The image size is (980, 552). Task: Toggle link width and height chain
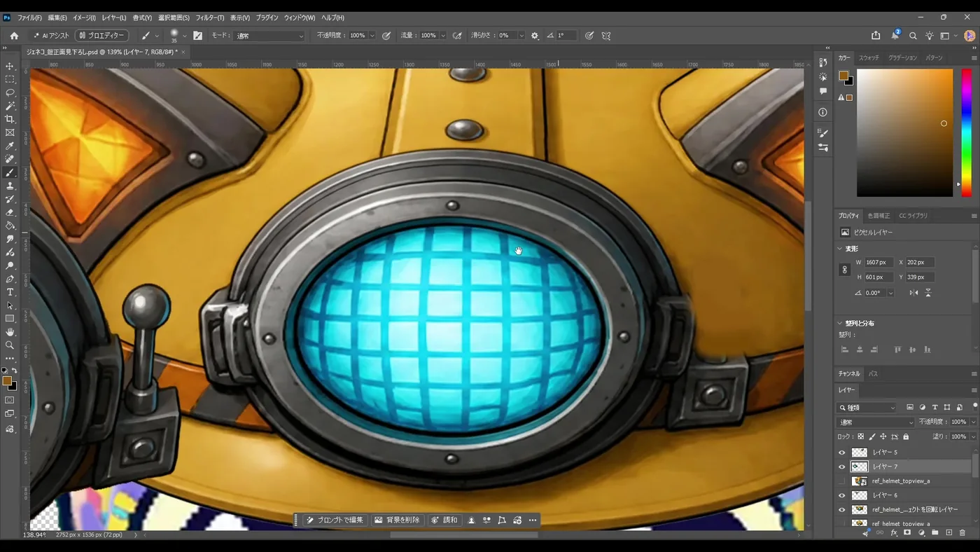845,270
